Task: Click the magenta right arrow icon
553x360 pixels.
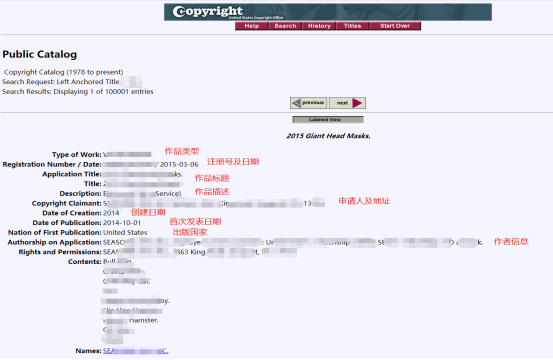Action: pos(357,103)
